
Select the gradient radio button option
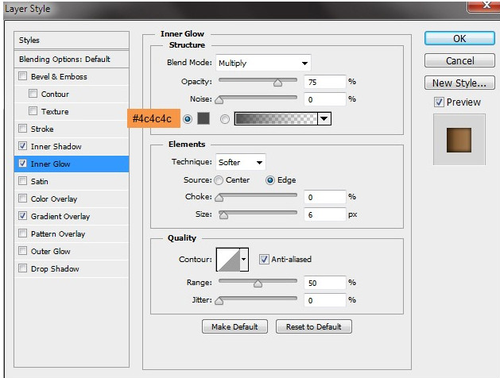[225, 119]
